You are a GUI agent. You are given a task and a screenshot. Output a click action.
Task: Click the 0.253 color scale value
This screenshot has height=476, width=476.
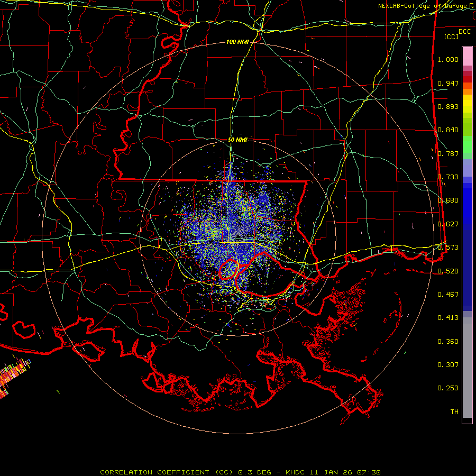pos(448,388)
